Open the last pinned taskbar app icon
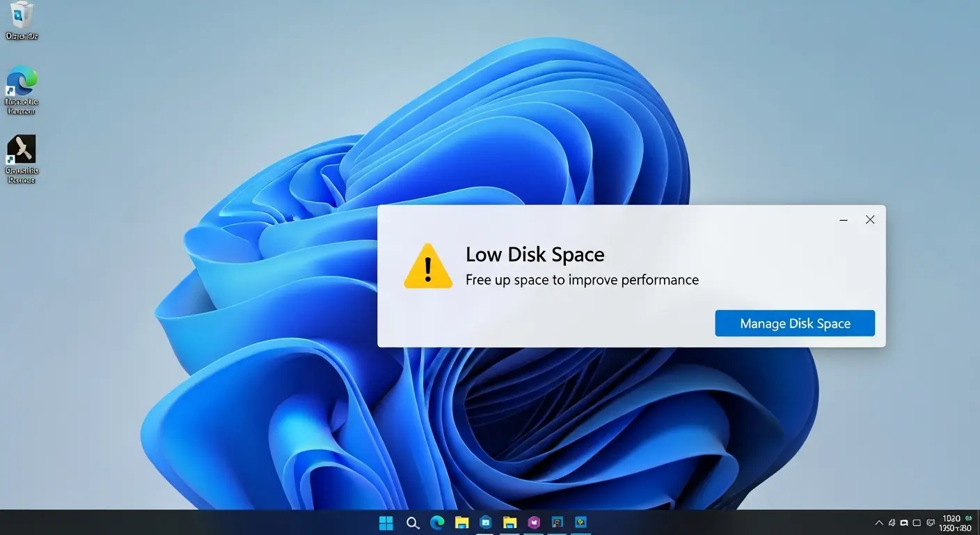 tap(581, 522)
